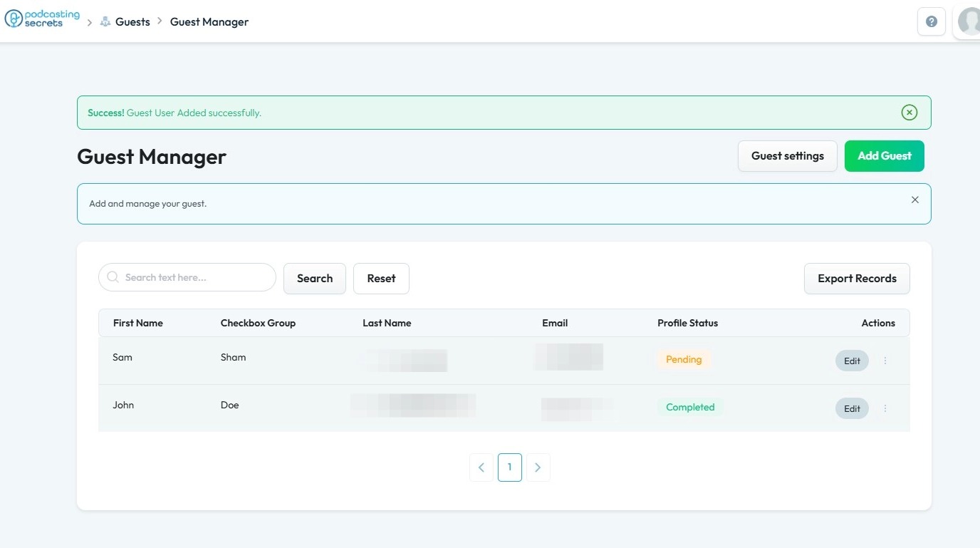Click the Guests breadcrumb link
The image size is (980, 548).
[x=132, y=22]
